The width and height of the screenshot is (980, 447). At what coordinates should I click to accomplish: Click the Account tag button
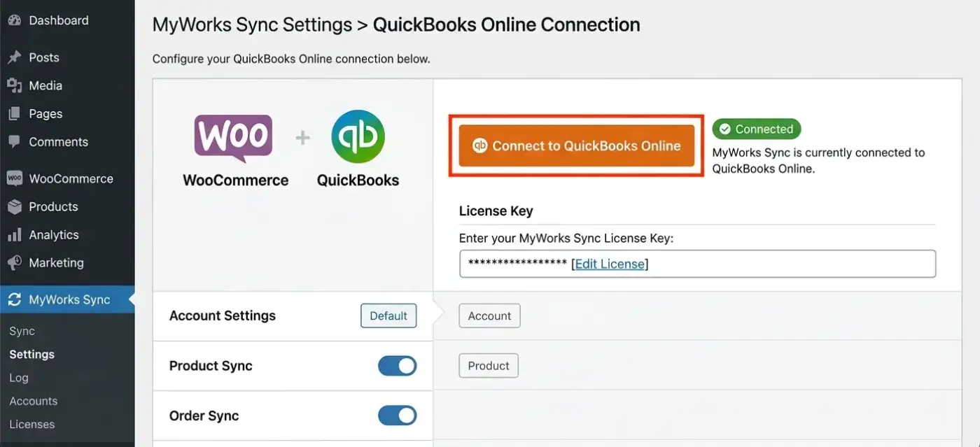click(489, 315)
